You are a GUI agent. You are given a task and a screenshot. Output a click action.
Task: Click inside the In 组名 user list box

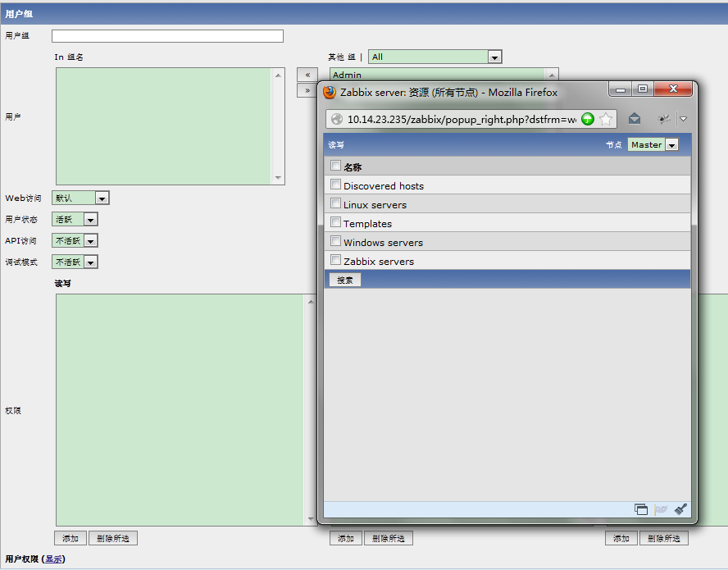[163, 126]
